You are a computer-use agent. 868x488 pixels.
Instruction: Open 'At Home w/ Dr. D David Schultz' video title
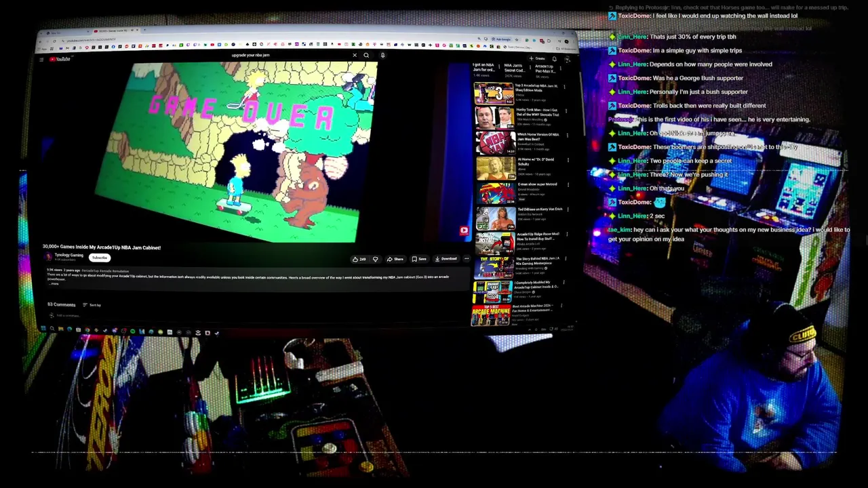[536, 161]
